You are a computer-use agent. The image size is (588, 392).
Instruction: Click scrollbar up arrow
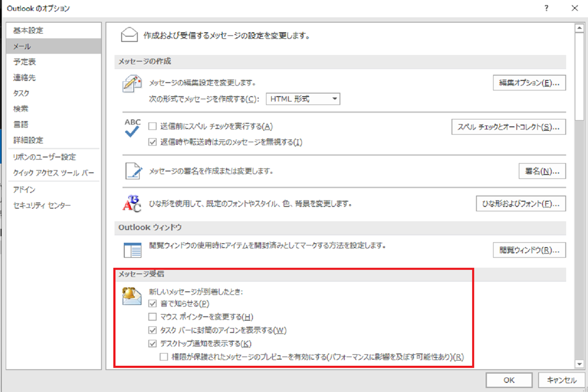579,28
